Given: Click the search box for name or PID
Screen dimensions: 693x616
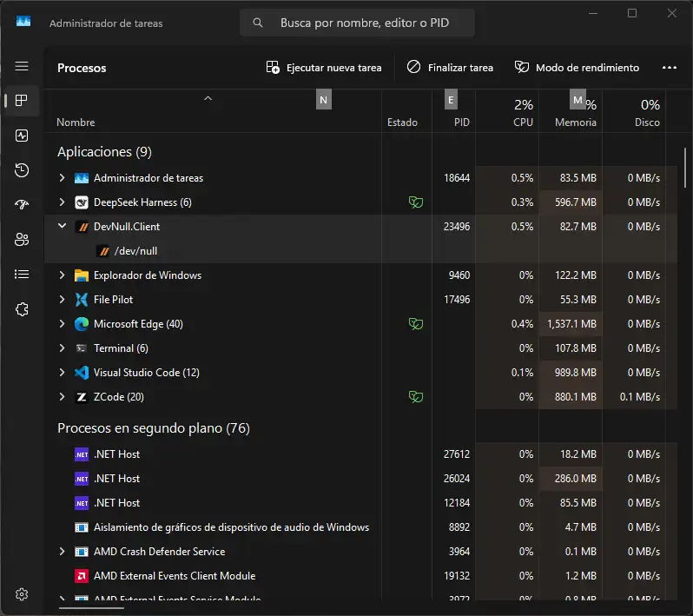Looking at the screenshot, I should tap(357, 23).
